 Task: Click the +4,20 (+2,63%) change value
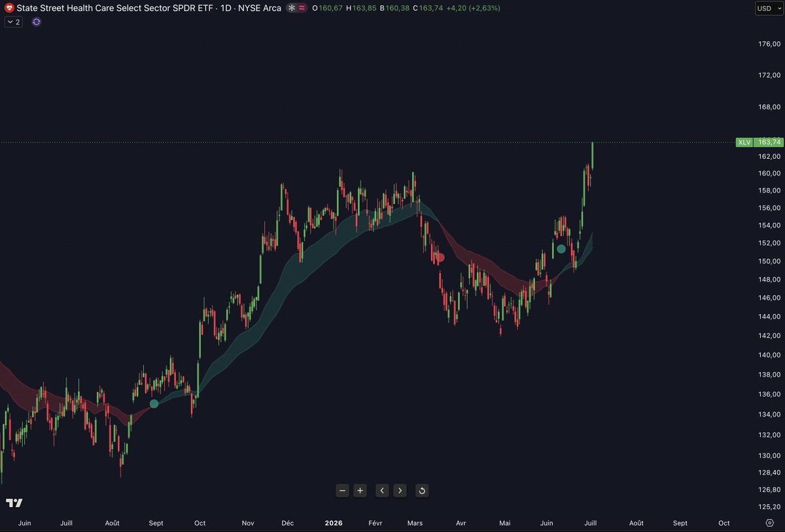coord(473,8)
